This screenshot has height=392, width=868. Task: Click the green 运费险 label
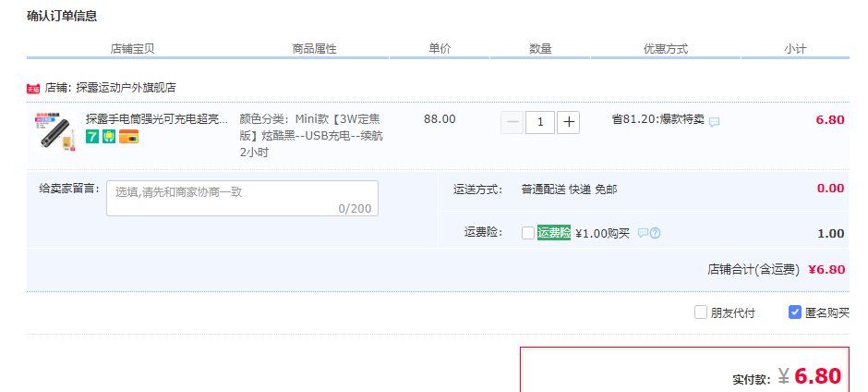[553, 233]
